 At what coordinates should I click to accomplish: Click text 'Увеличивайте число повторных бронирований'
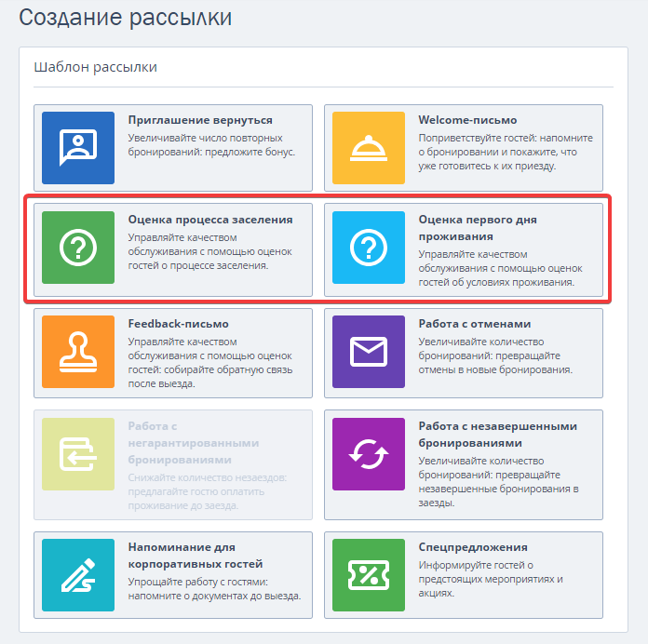[x=206, y=144]
